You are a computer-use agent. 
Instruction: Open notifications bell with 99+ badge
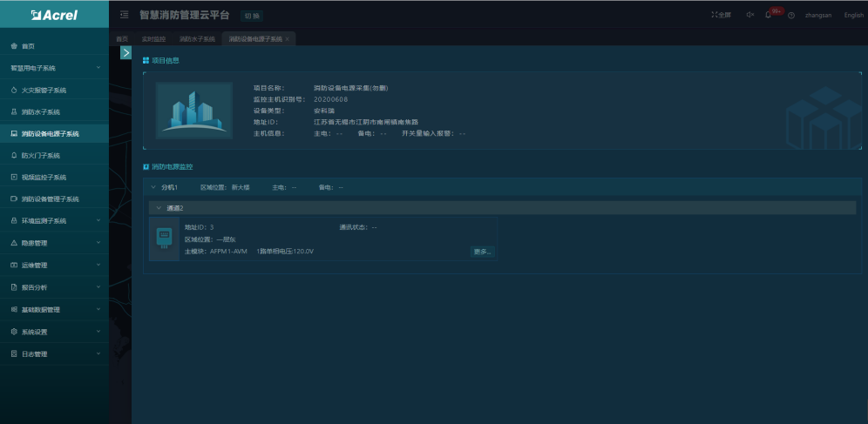tap(769, 15)
